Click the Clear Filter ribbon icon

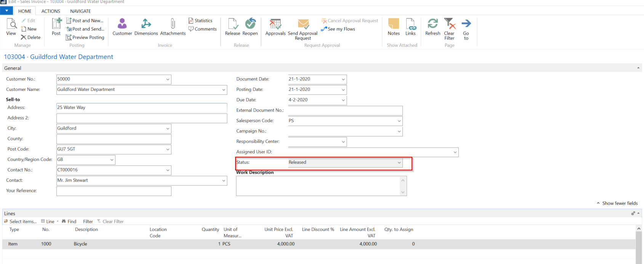(449, 24)
